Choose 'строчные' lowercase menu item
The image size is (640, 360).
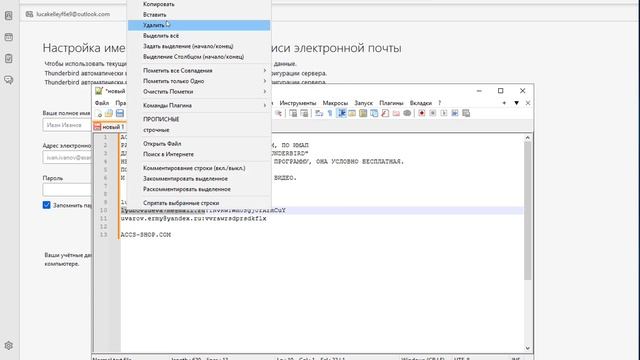point(199,130)
